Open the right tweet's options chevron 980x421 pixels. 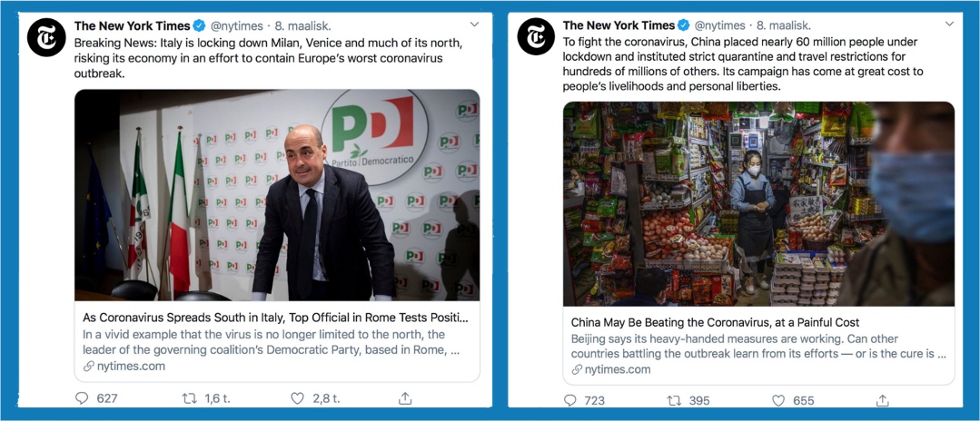(950, 24)
